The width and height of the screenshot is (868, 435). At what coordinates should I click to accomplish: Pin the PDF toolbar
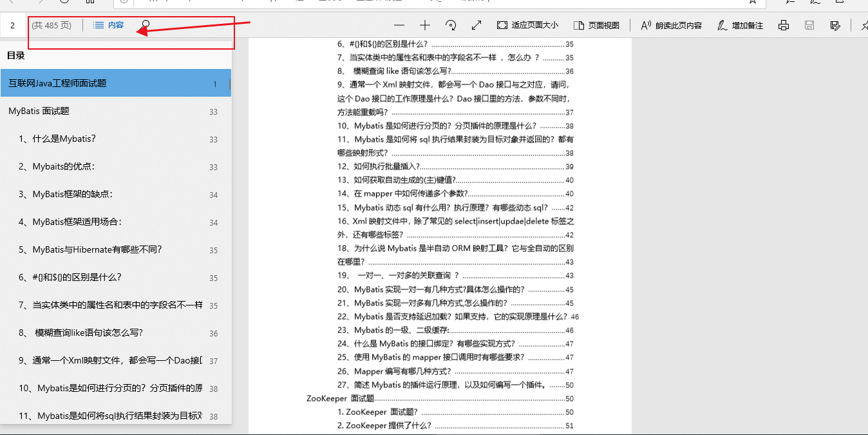click(x=863, y=25)
